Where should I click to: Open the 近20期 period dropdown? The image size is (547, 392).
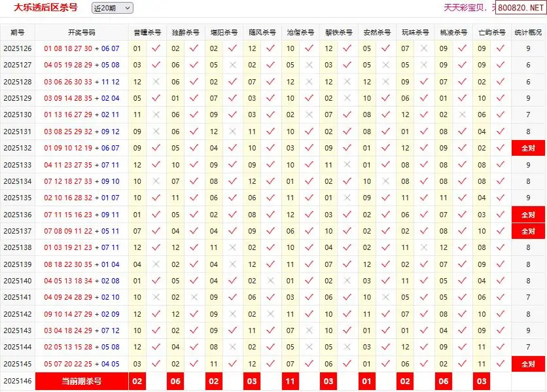coord(111,8)
